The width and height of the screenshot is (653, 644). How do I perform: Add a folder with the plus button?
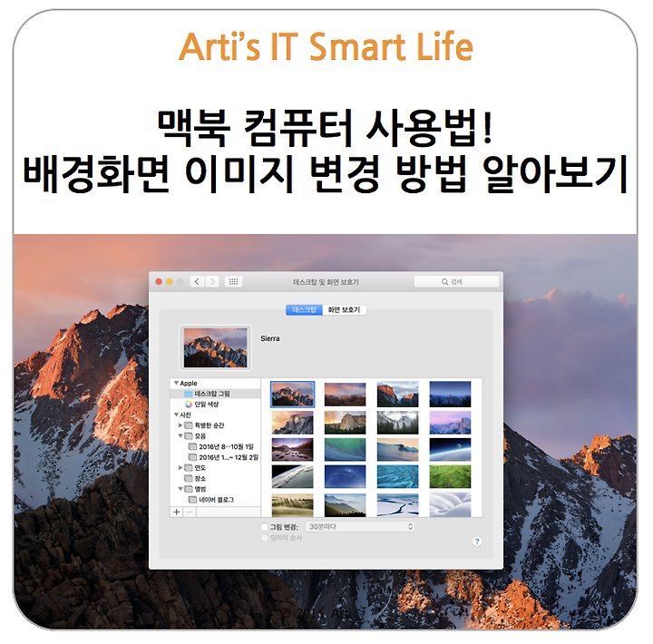[x=177, y=512]
